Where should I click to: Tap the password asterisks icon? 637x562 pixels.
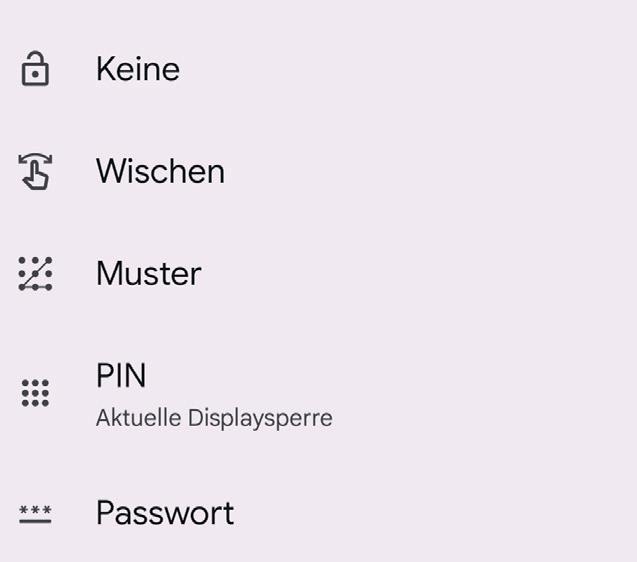click(35, 514)
